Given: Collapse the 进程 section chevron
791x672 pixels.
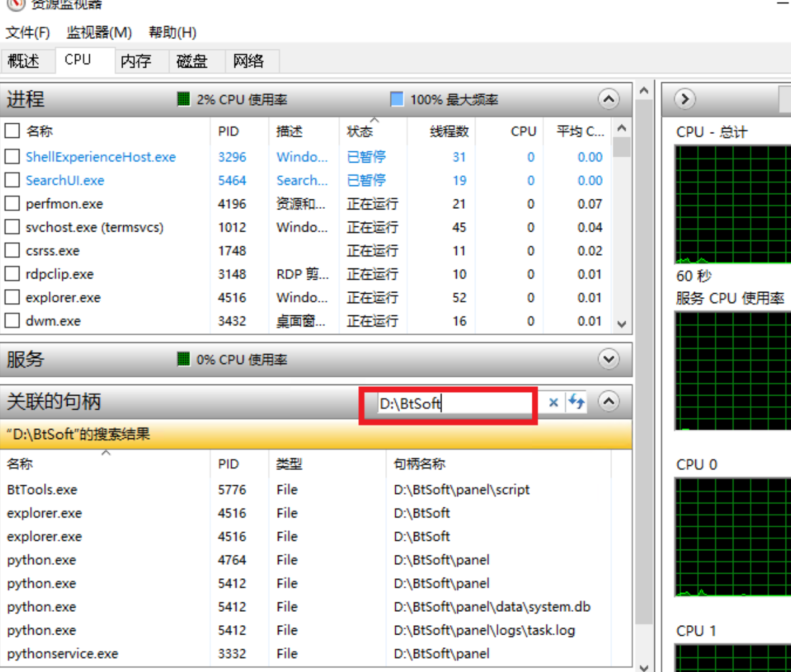Looking at the screenshot, I should pyautogui.click(x=608, y=100).
